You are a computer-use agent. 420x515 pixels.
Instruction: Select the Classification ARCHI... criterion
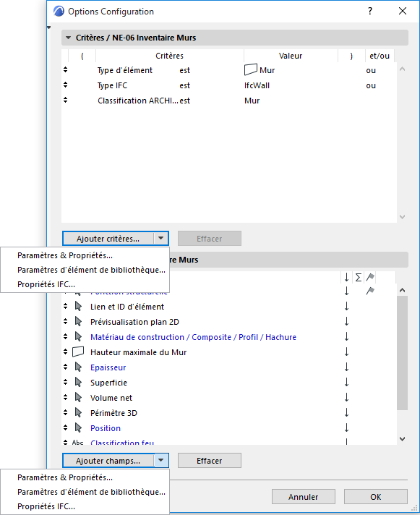(138, 101)
